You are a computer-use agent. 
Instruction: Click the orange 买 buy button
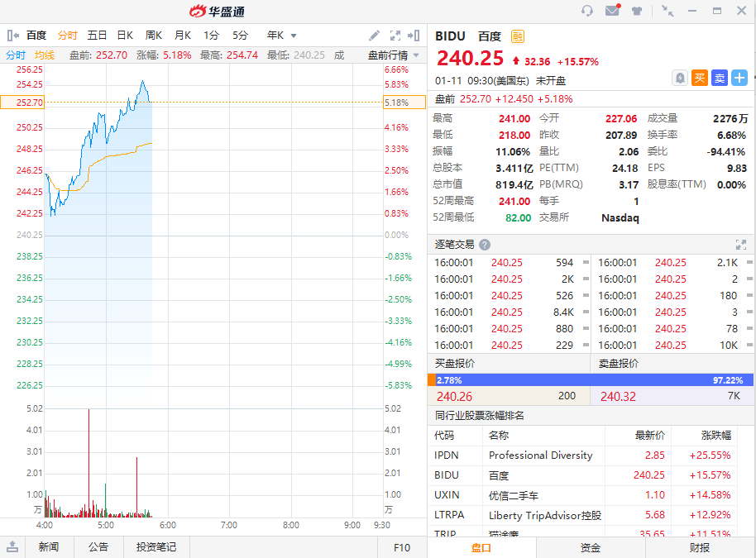pyautogui.click(x=700, y=78)
